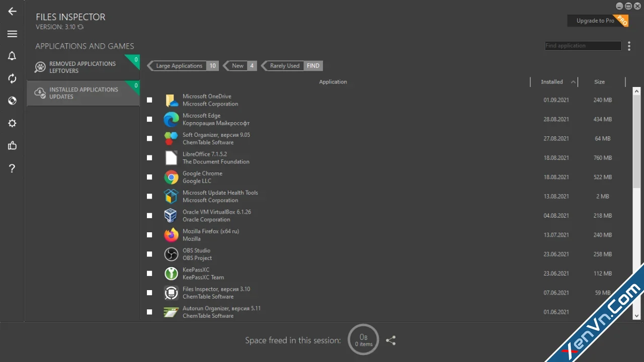Open notifications bell icon
Image resolution: width=644 pixels, height=362 pixels.
coord(12,56)
